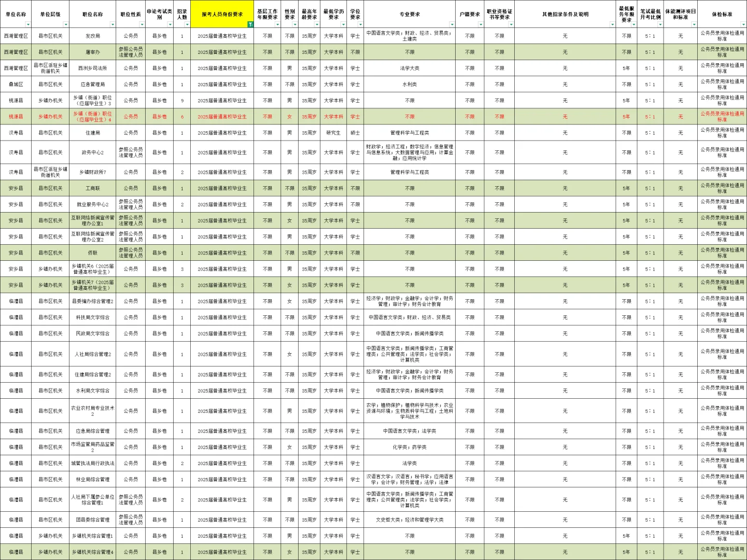Open the 学位要求 filter dropdown

(x=360, y=24)
